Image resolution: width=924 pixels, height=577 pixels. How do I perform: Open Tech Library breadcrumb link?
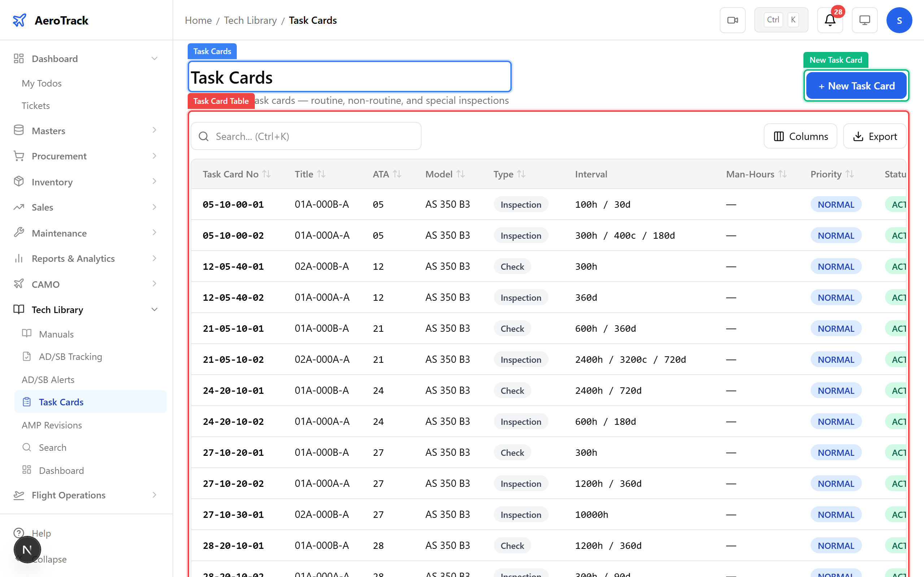tap(250, 20)
